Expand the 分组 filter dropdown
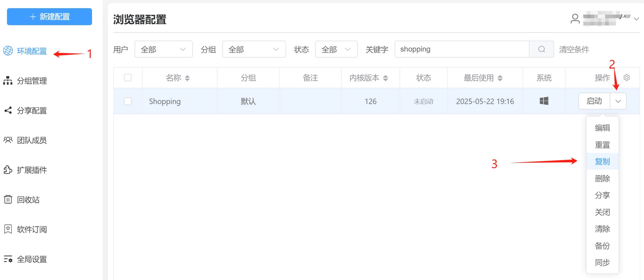 pos(254,49)
